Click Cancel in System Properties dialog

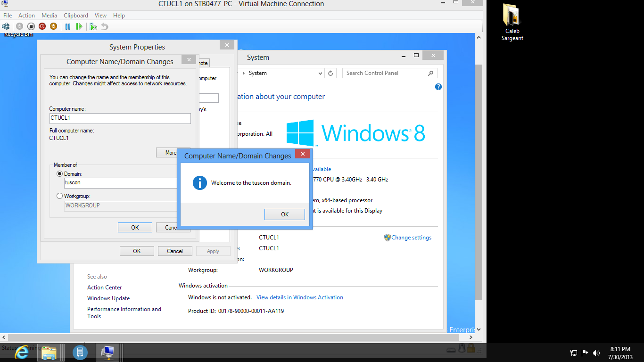[x=175, y=251]
